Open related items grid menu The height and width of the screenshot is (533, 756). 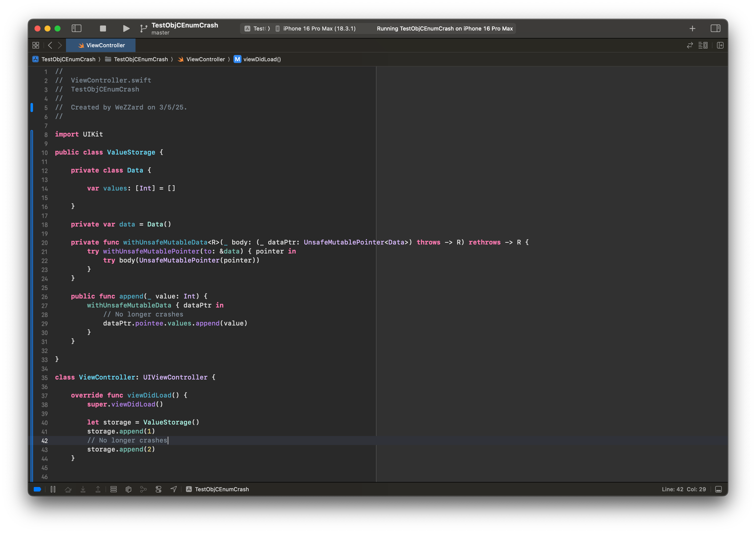pyautogui.click(x=35, y=45)
